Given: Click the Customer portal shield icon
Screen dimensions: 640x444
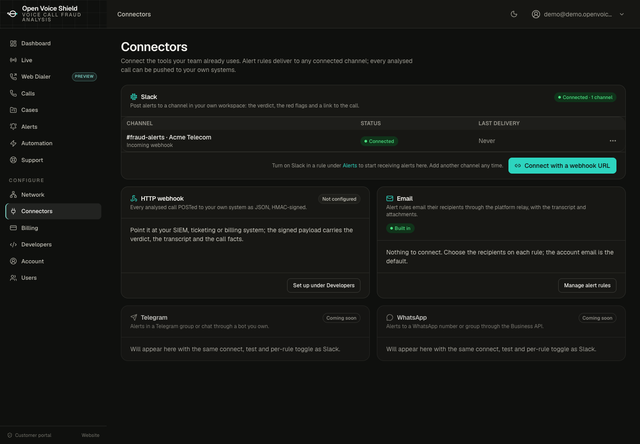Looking at the screenshot, I should coord(10,435).
